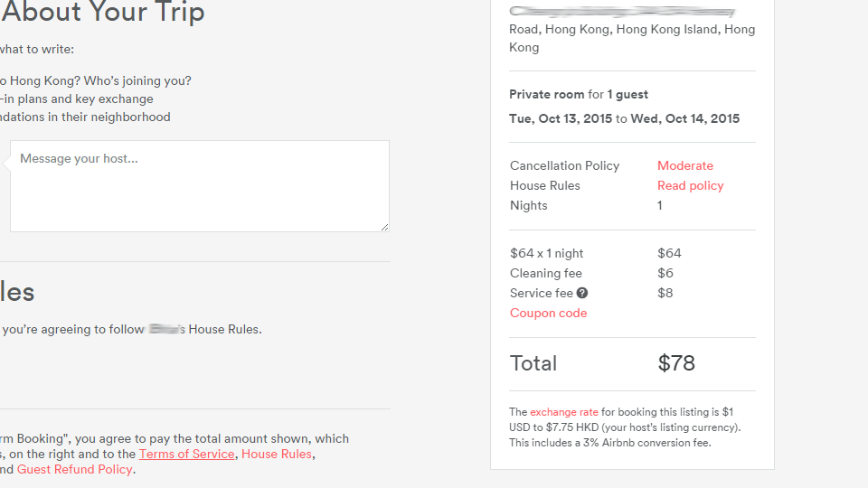
Task: Click the About Your Trip heading
Action: coord(103,12)
